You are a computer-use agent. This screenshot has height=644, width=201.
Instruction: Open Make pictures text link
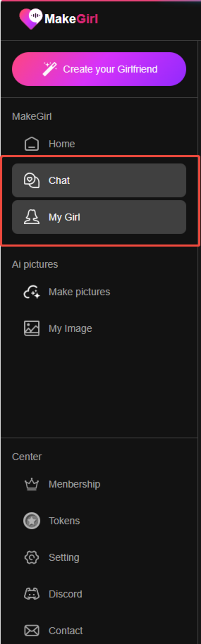point(79,292)
